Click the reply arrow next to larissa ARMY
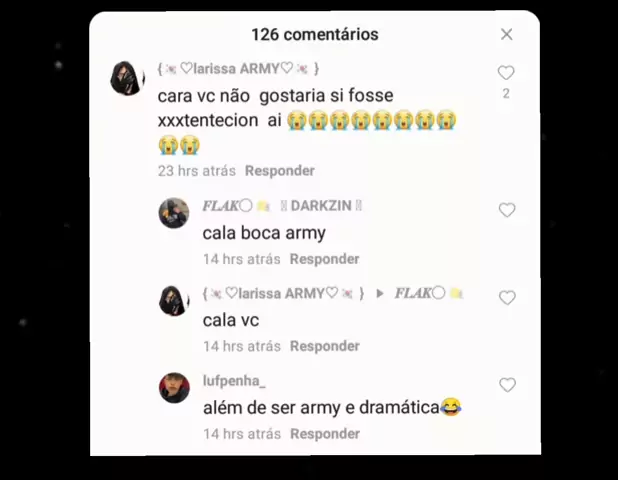 pos(380,294)
